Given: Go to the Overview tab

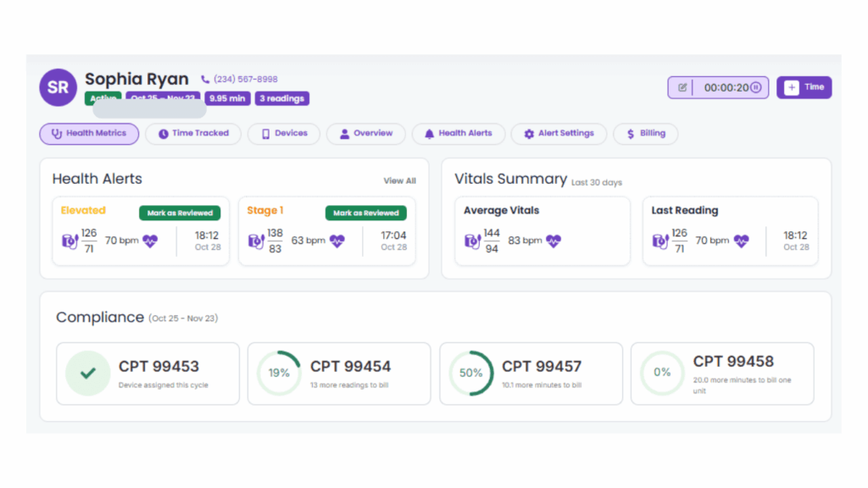Looking at the screenshot, I should click(366, 134).
